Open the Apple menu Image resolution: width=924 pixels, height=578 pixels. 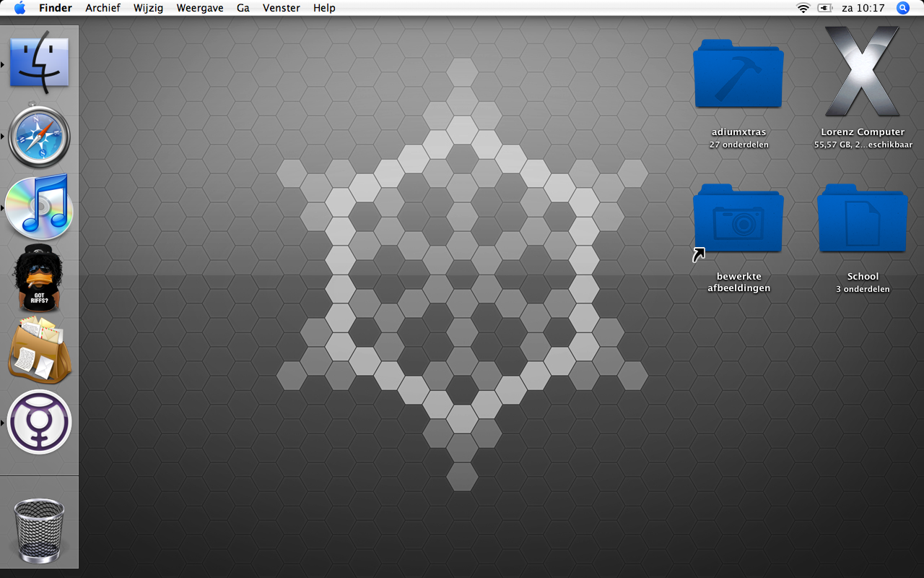[x=19, y=8]
